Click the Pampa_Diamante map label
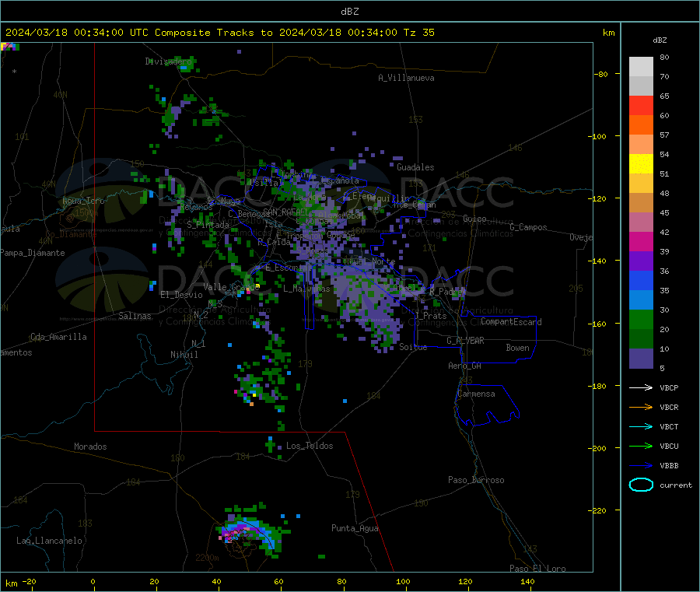The width and height of the screenshot is (700, 592). pos(33,253)
